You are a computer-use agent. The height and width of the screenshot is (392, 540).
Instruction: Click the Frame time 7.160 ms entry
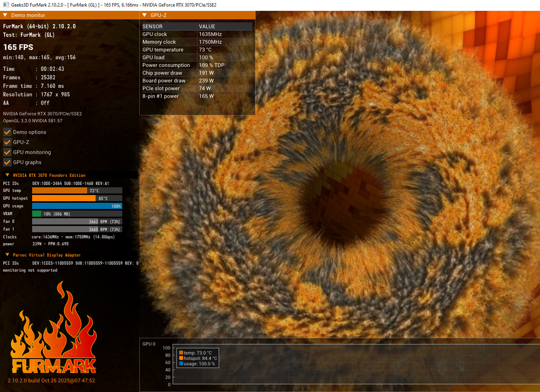click(x=34, y=86)
